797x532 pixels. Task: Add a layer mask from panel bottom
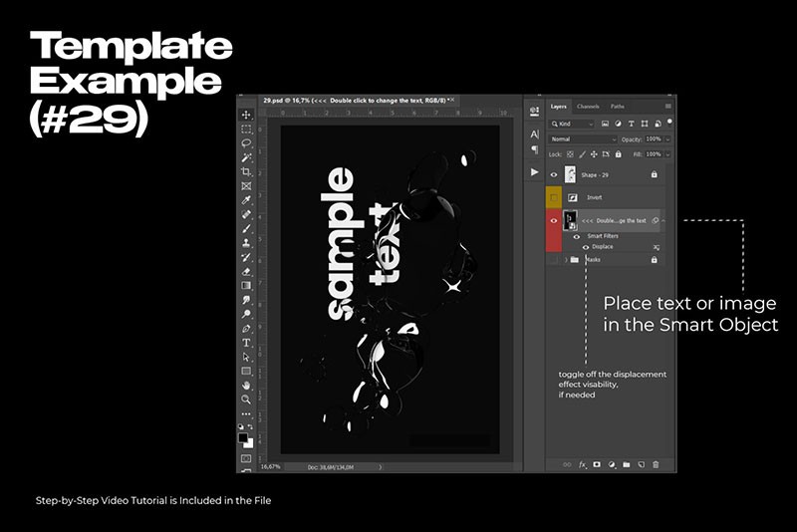pos(597,464)
